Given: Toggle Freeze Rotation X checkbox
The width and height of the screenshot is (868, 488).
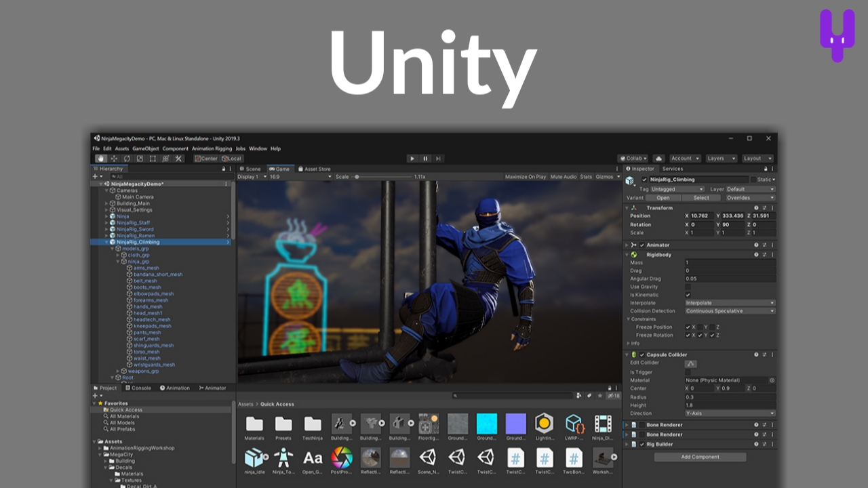Looking at the screenshot, I should tap(688, 335).
